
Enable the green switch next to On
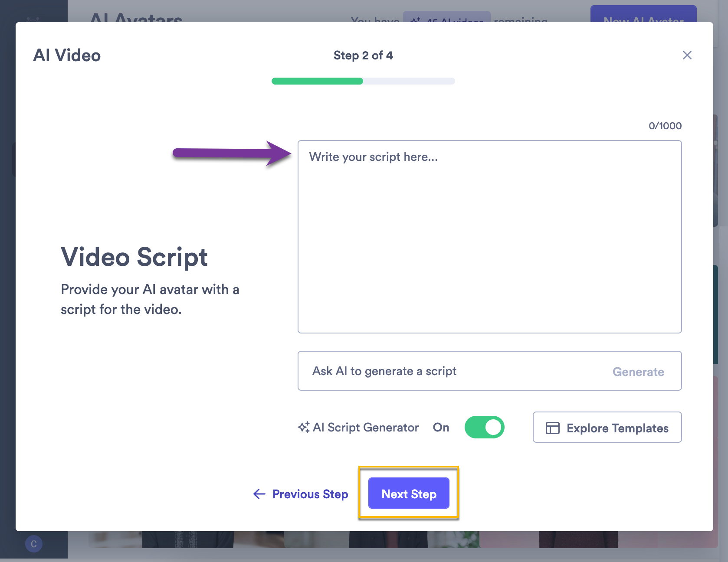(484, 427)
